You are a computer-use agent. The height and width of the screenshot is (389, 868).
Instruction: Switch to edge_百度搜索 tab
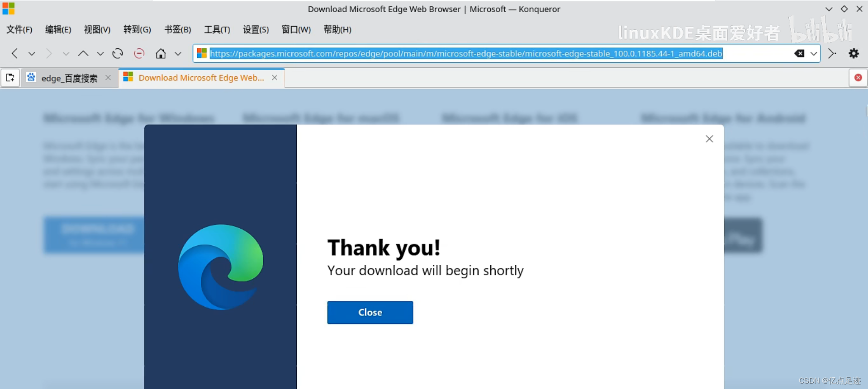(69, 78)
